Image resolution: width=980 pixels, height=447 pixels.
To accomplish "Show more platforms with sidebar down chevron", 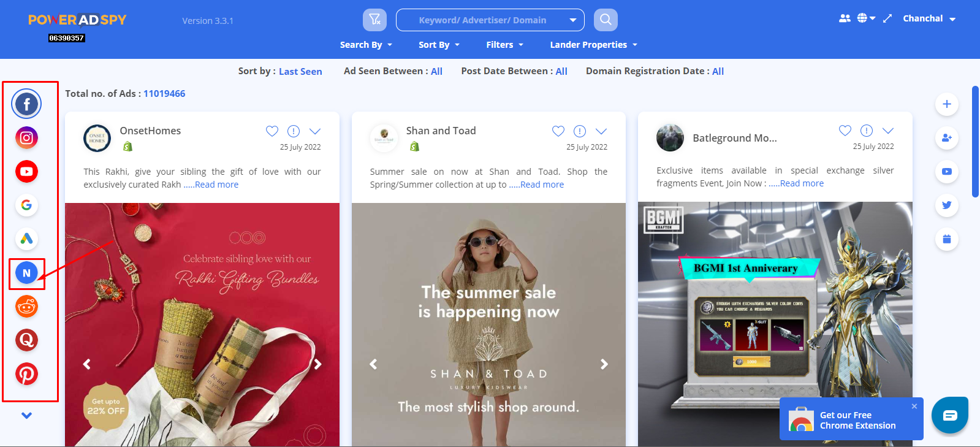I will pos(26,416).
